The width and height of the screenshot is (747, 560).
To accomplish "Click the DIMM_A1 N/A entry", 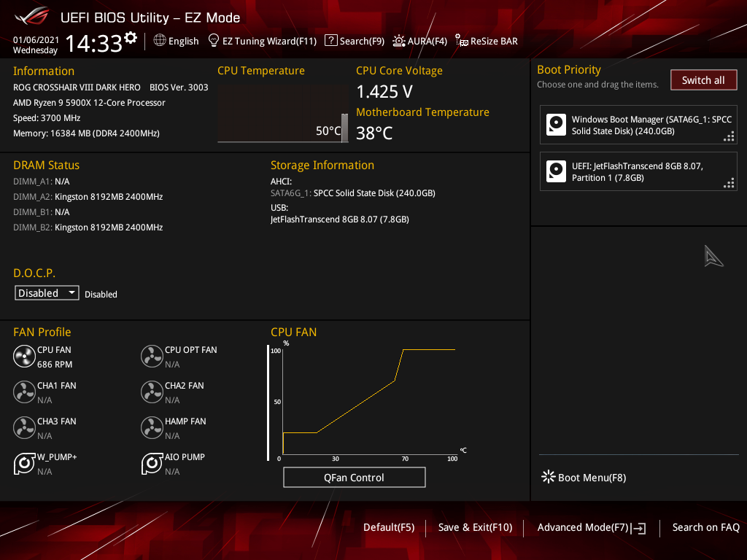I will pos(42,182).
